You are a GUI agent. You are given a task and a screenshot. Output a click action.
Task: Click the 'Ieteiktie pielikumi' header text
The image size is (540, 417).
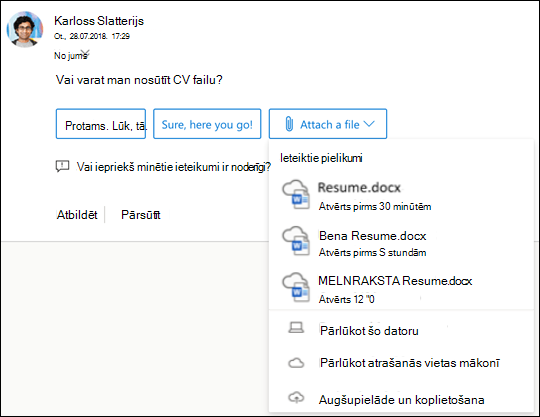tap(321, 158)
